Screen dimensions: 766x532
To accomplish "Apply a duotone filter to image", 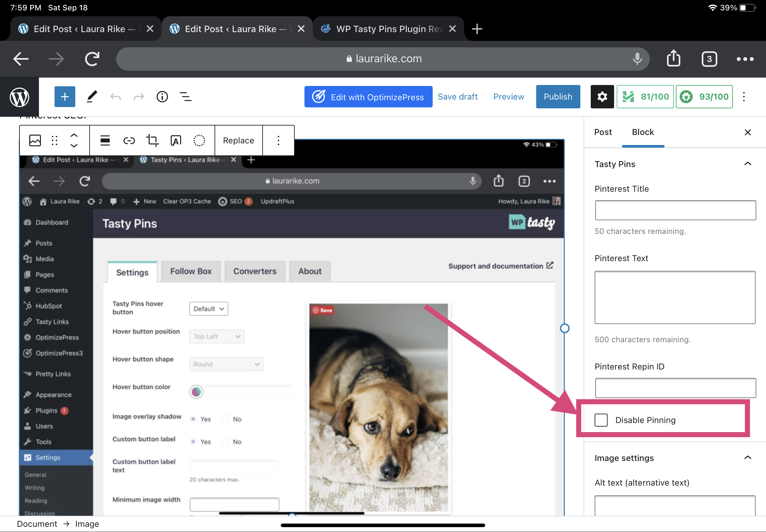I will pyautogui.click(x=199, y=140).
